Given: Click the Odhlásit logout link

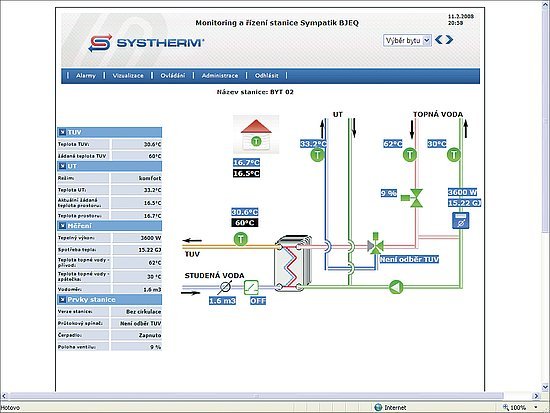Looking at the screenshot, I should 267,75.
